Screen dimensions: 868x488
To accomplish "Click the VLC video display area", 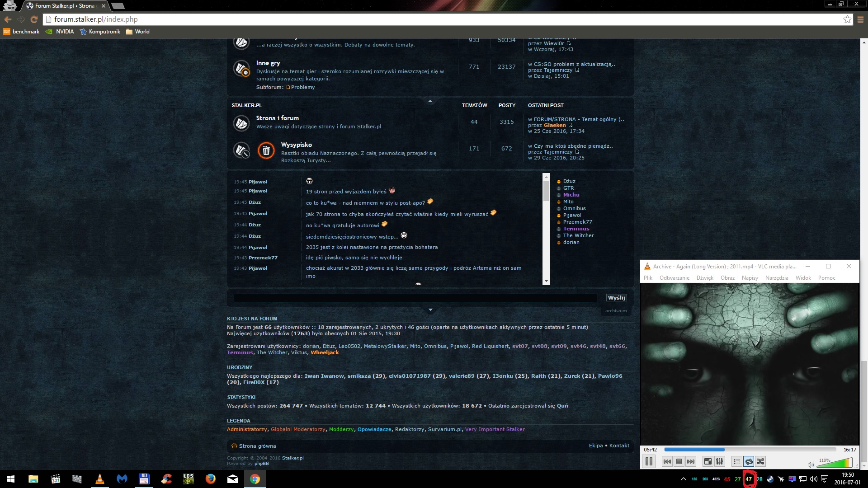I will (x=750, y=364).
